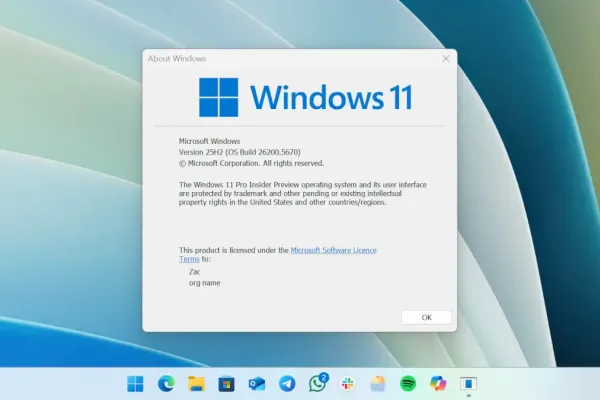This screenshot has width=600, height=400.
Task: Click the 'Microsoft Windows' text line
Action: coord(209,141)
